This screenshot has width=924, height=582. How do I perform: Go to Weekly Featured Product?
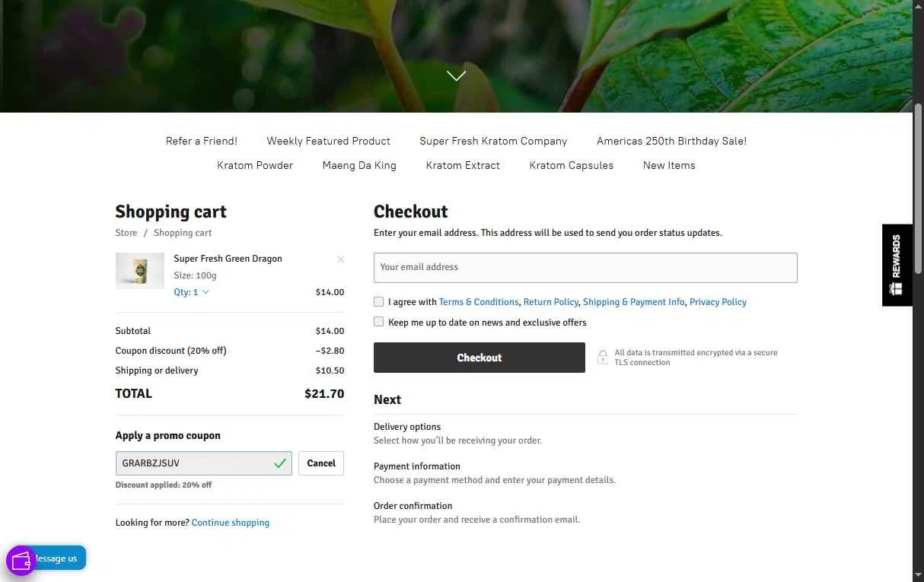click(x=329, y=141)
